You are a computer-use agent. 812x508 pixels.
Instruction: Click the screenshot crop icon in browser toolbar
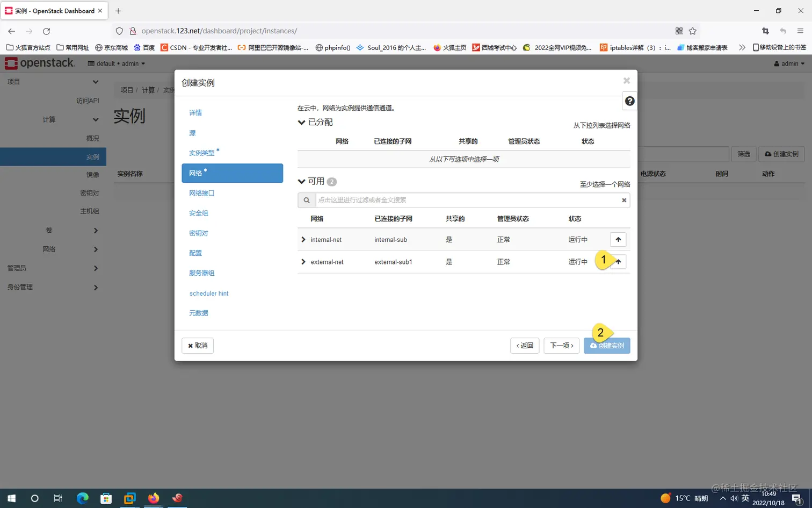(765, 31)
